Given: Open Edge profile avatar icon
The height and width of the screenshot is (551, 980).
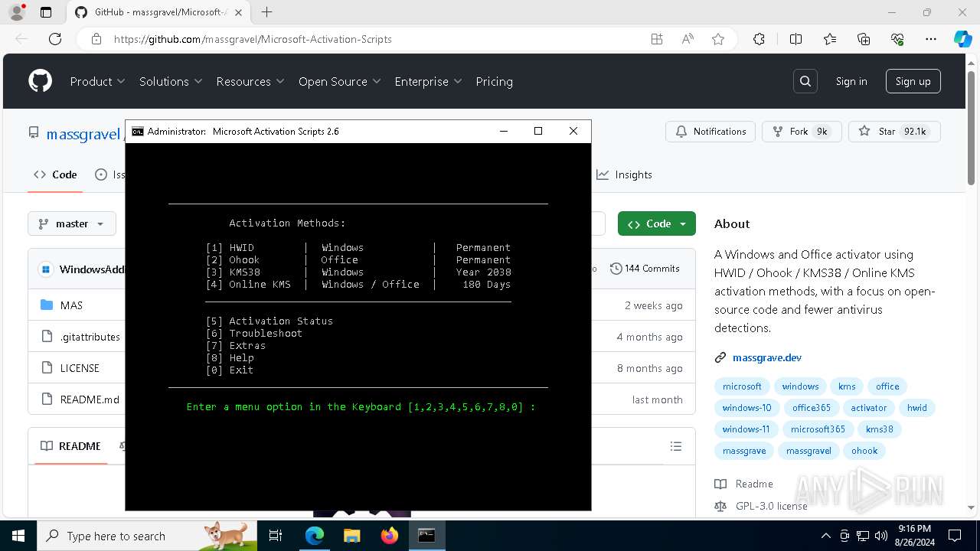Looking at the screenshot, I should pos(16,12).
